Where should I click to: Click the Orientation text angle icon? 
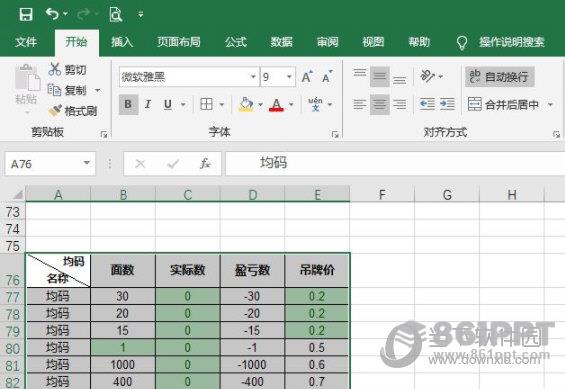click(428, 76)
